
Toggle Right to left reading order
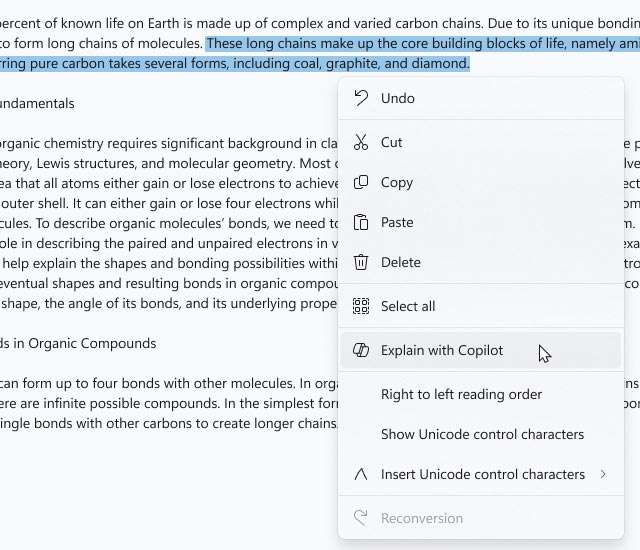[461, 394]
